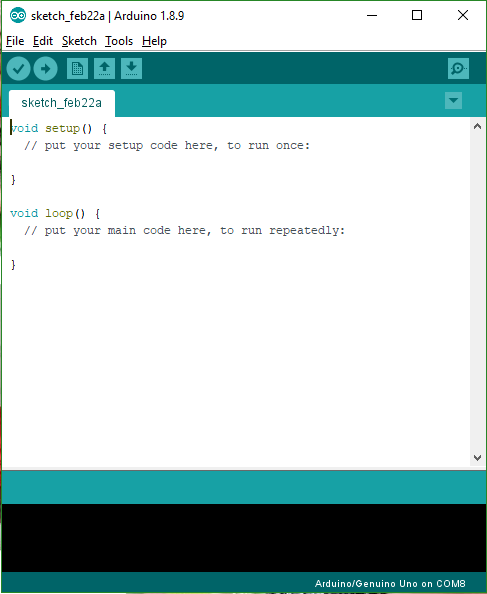Viewport: 487px width, 594px height.
Task: Open the File menu
Action: tap(15, 41)
